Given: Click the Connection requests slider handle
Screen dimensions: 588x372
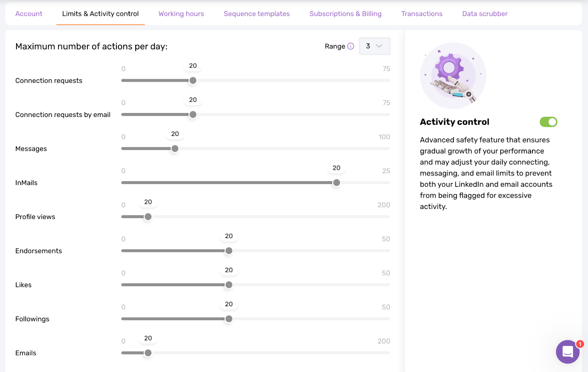Looking at the screenshot, I should click(193, 80).
